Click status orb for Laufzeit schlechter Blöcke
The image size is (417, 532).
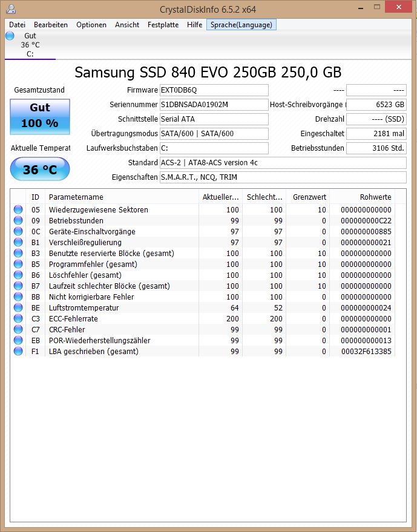coord(18,285)
